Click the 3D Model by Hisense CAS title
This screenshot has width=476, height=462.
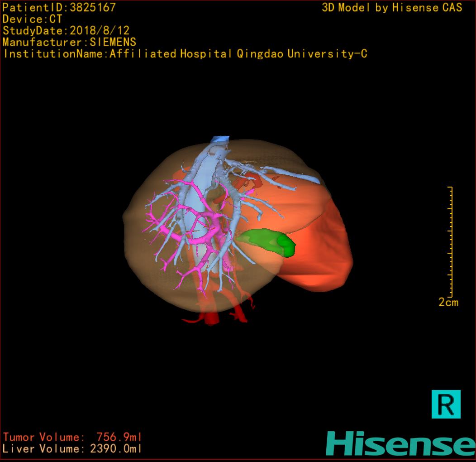pyautogui.click(x=392, y=8)
